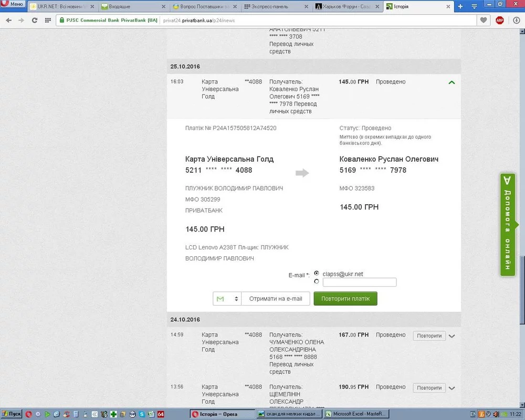Screen dimensions: 525x420
Task: Close the Історія tab
Action: (448, 6)
